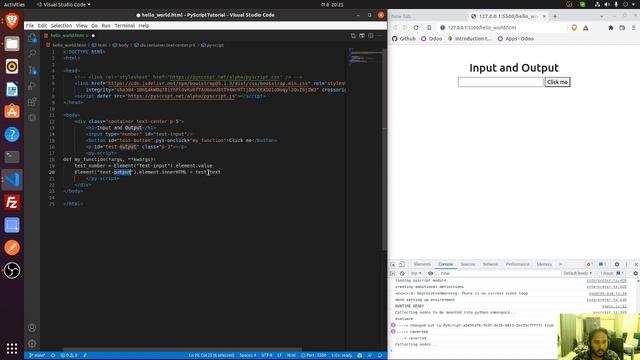Open the File menu in VS Code

click(x=30, y=25)
